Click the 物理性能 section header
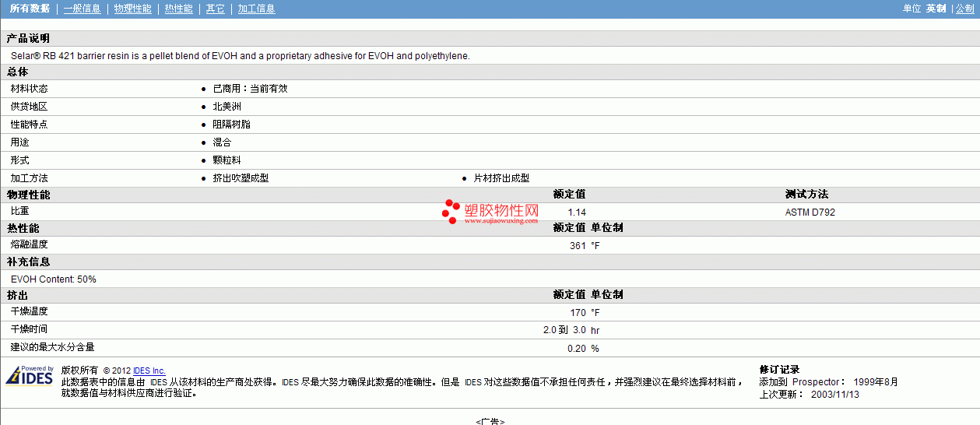Screen dimensions: 980x425 click(x=28, y=195)
